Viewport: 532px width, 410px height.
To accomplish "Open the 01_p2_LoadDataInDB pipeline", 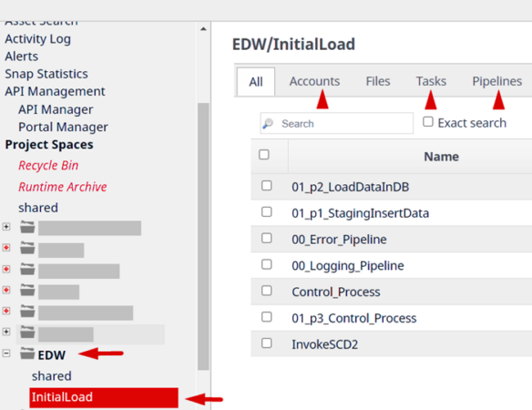I will (351, 187).
